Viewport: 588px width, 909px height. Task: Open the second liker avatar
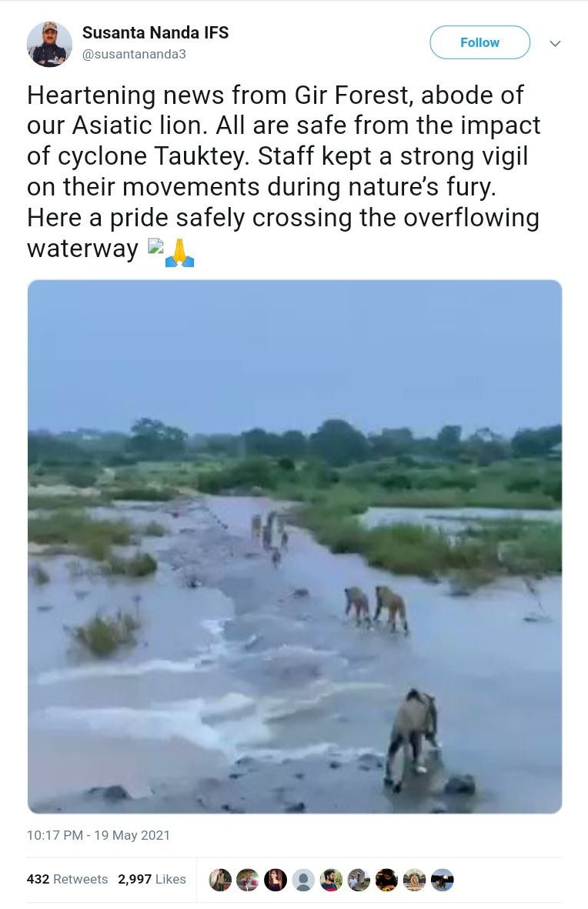pyautogui.click(x=248, y=880)
